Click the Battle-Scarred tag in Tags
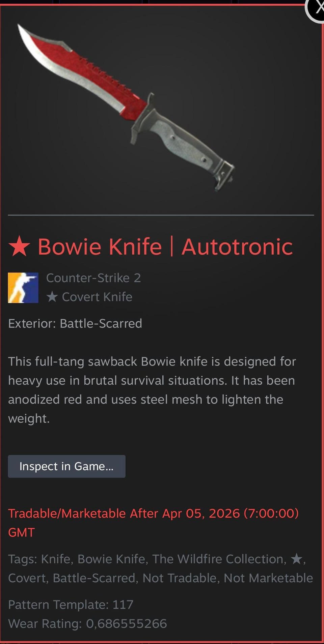Viewport: 324px width, 644px height. pyautogui.click(x=94, y=578)
